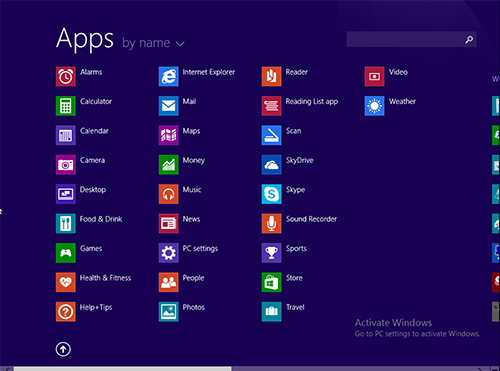
Task: Open SkyDrive cloud icon
Action: [271, 164]
